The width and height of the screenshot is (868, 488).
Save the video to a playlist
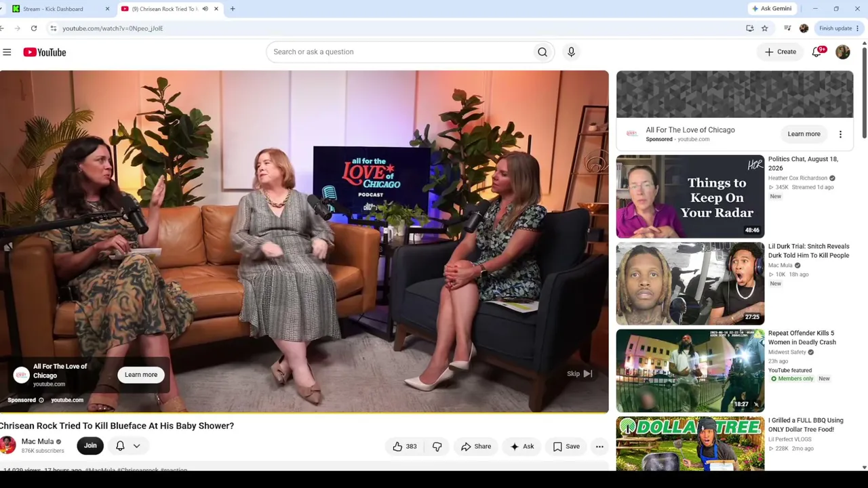pos(566,447)
